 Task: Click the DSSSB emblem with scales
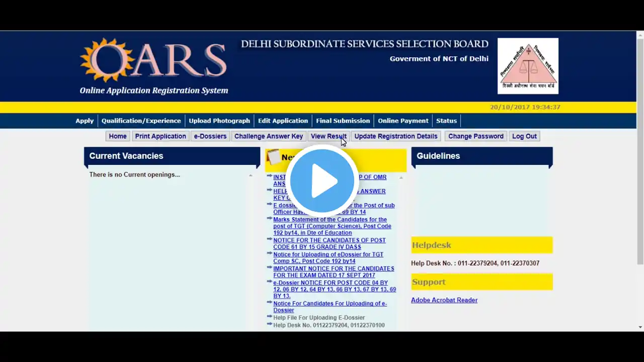tap(528, 66)
